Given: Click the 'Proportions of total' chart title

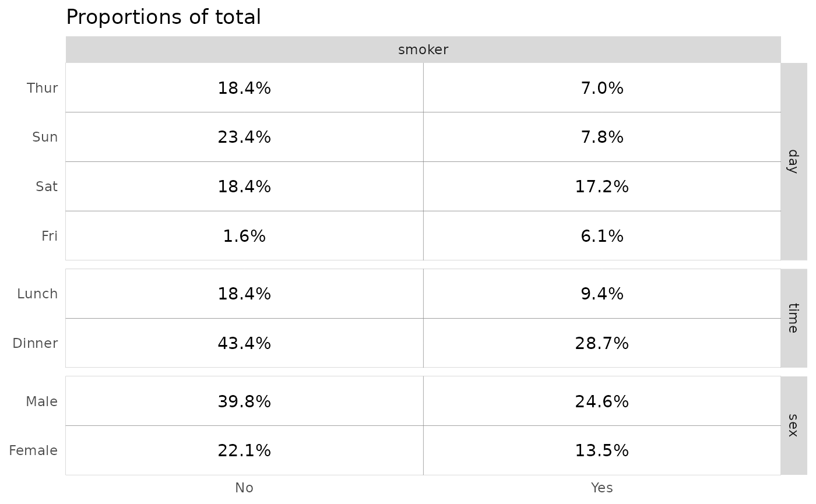Looking at the screenshot, I should (x=163, y=17).
